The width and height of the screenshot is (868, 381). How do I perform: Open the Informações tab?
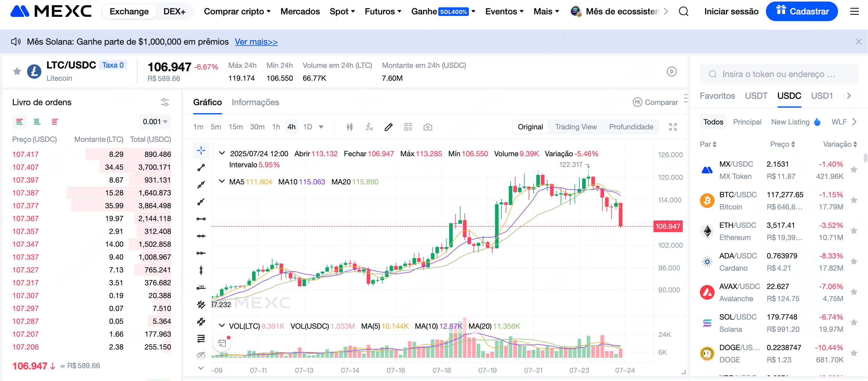point(255,102)
